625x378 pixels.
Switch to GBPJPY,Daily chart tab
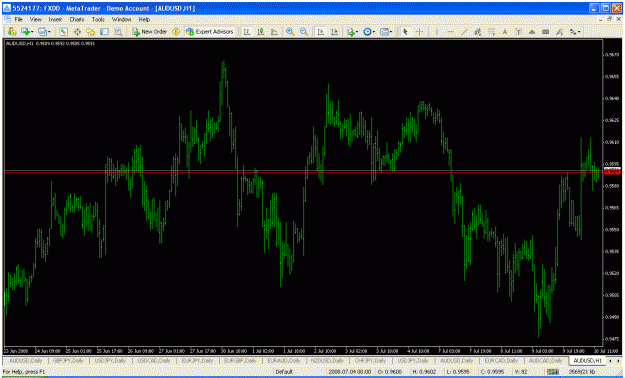(68, 360)
